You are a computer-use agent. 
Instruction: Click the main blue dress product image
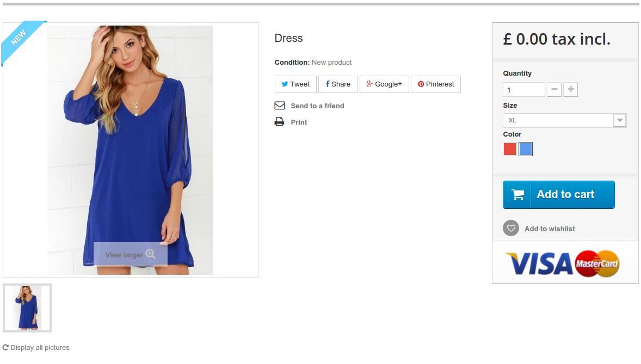coord(131,150)
